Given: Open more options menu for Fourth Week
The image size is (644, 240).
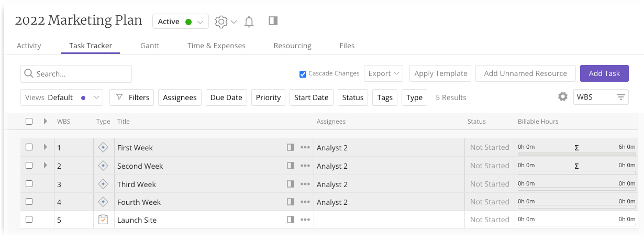Looking at the screenshot, I should [305, 202].
